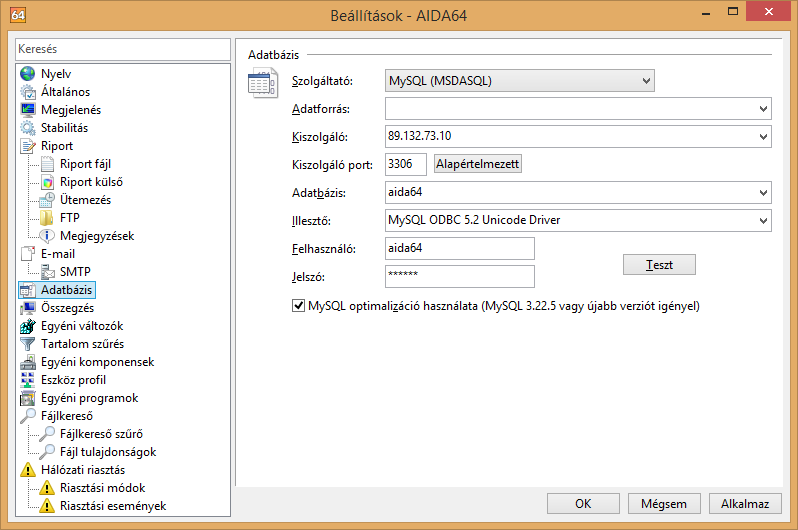Click the Fájlkereső magnifier icon
Image resolution: width=798 pixels, height=530 pixels.
(27, 416)
